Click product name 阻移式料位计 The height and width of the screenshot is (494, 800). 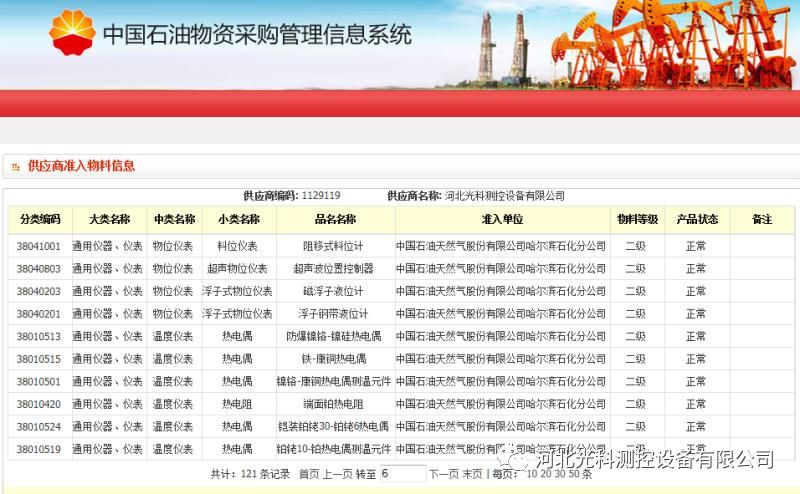[333, 246]
